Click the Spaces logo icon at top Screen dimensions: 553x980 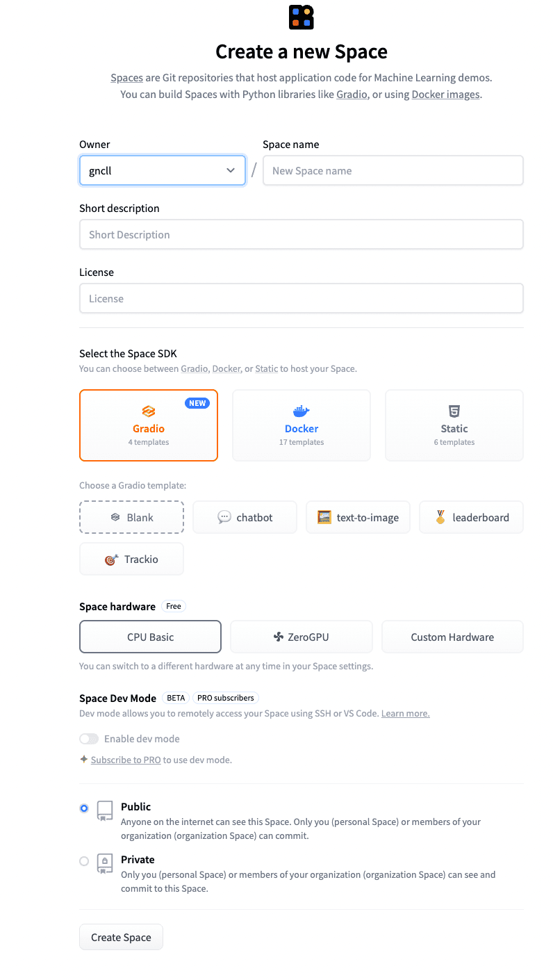click(x=302, y=17)
